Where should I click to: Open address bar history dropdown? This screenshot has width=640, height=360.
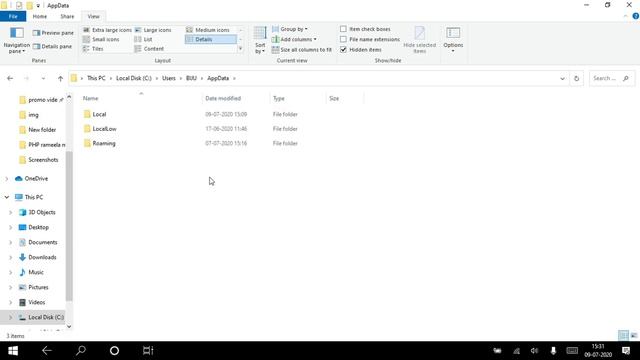click(x=562, y=78)
